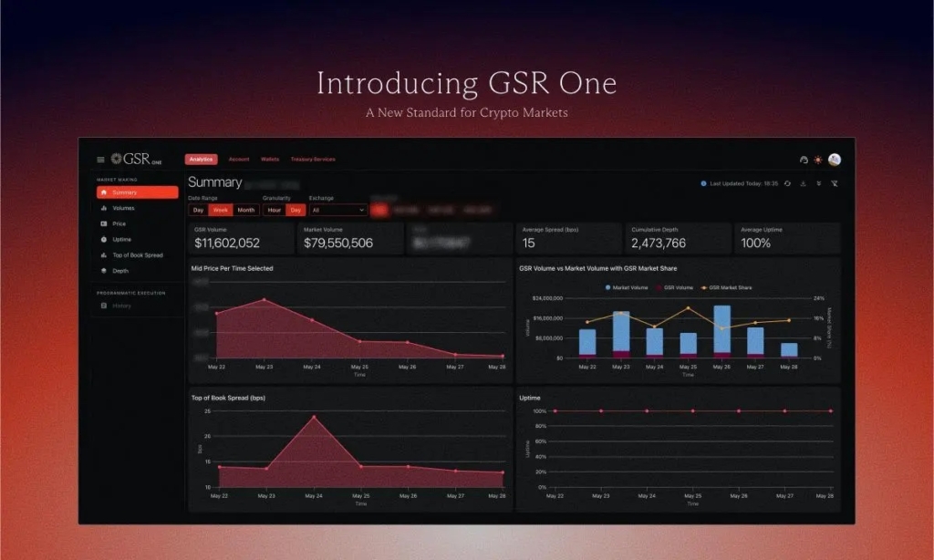Select Top of Book Spread in sidebar

pos(137,255)
